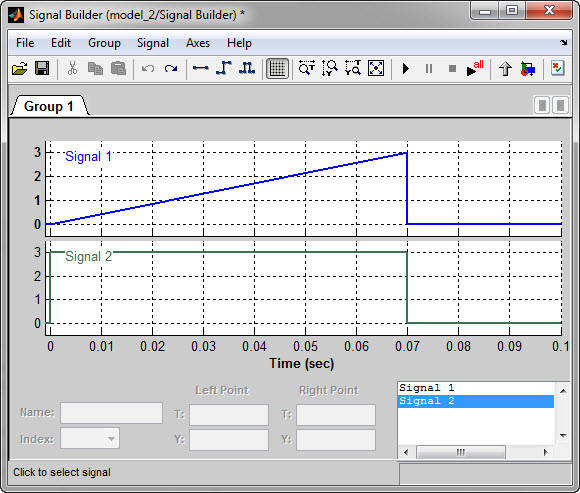
Task: Run all groups
Action: point(475,68)
